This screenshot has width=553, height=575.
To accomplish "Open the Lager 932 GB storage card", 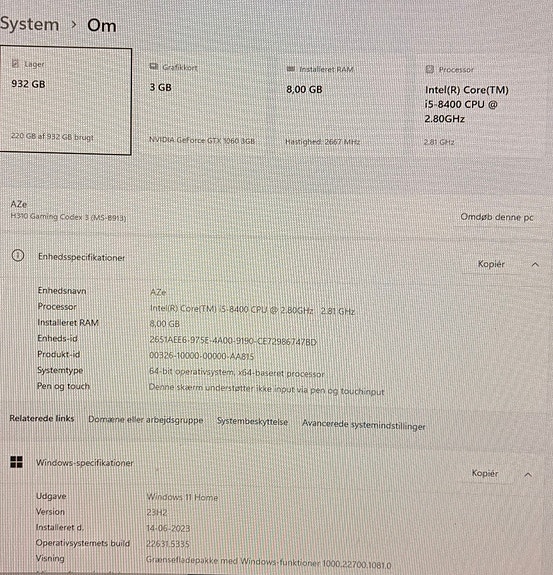I will pos(66,101).
